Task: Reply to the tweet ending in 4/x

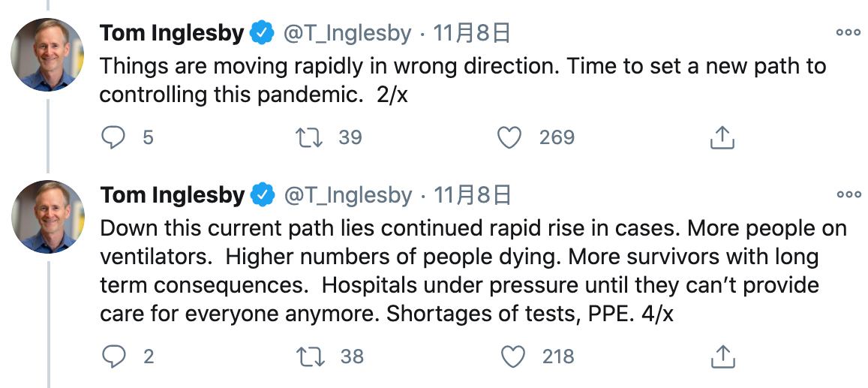Action: point(113,356)
